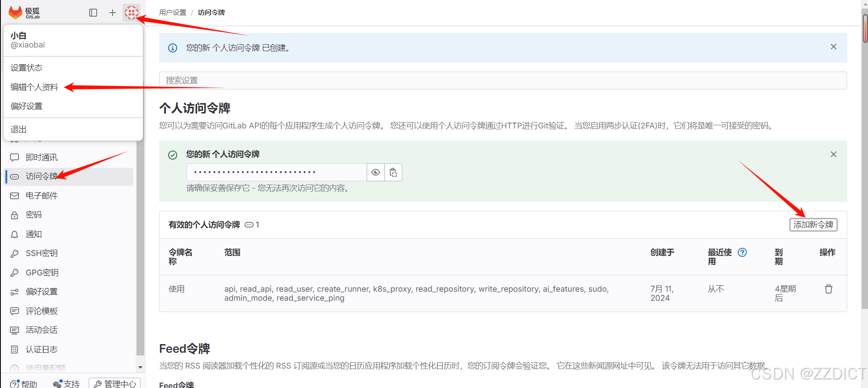Click the 7月 11, 2024 created date

(x=662, y=293)
